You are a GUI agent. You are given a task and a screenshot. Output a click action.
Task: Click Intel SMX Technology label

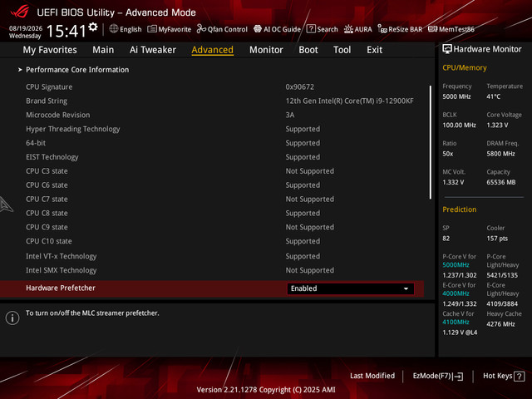point(61,270)
